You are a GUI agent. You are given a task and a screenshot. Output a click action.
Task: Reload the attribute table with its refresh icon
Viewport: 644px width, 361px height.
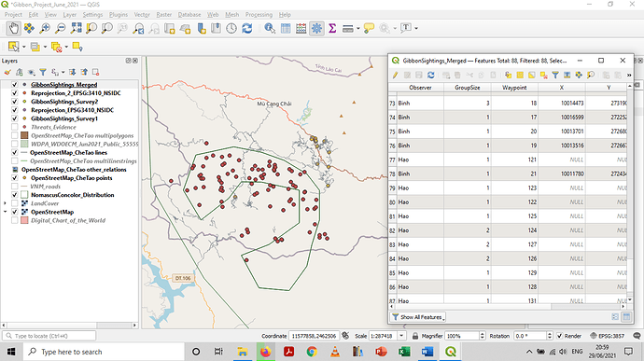[430, 75]
